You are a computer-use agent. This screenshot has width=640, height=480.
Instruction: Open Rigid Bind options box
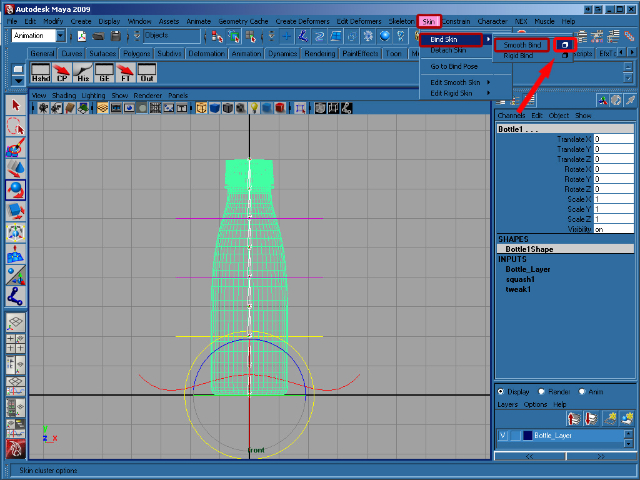pos(565,56)
